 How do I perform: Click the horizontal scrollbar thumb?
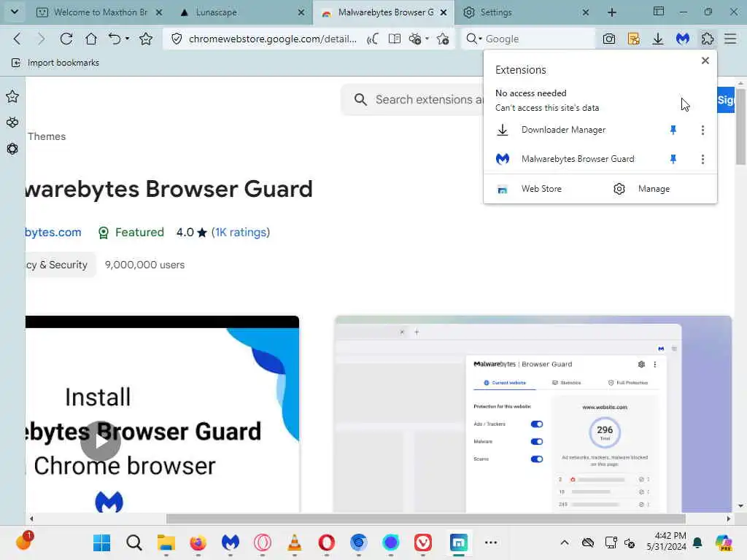pos(425,518)
